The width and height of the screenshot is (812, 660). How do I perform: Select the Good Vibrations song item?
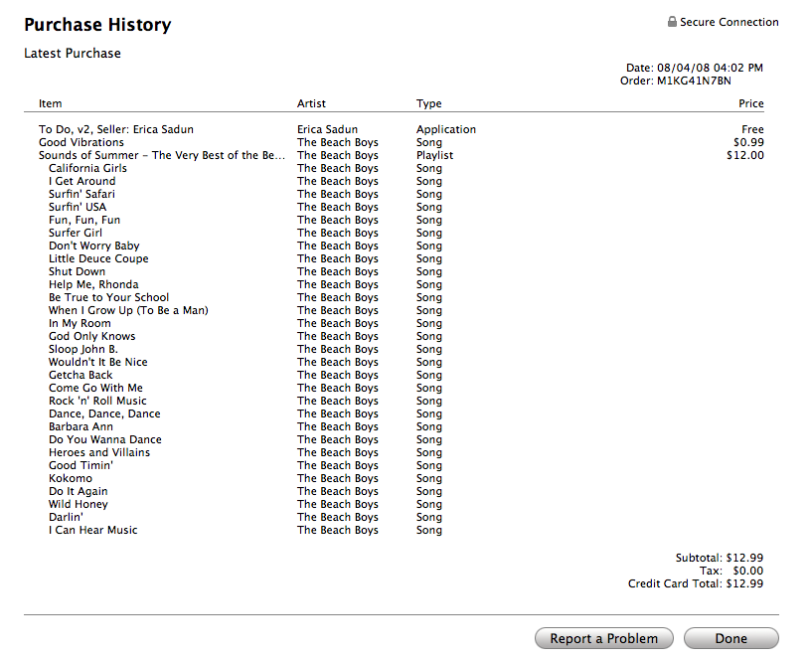click(x=81, y=142)
